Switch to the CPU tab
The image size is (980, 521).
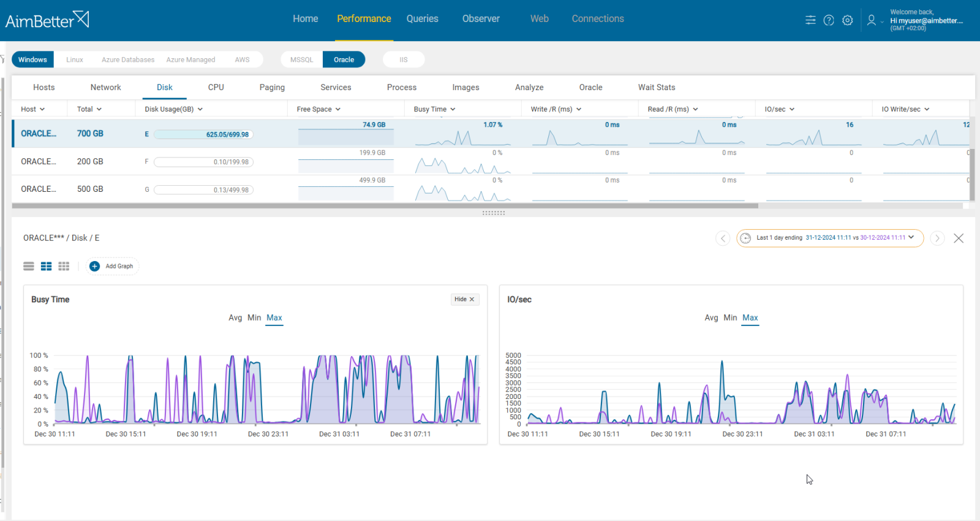click(216, 88)
